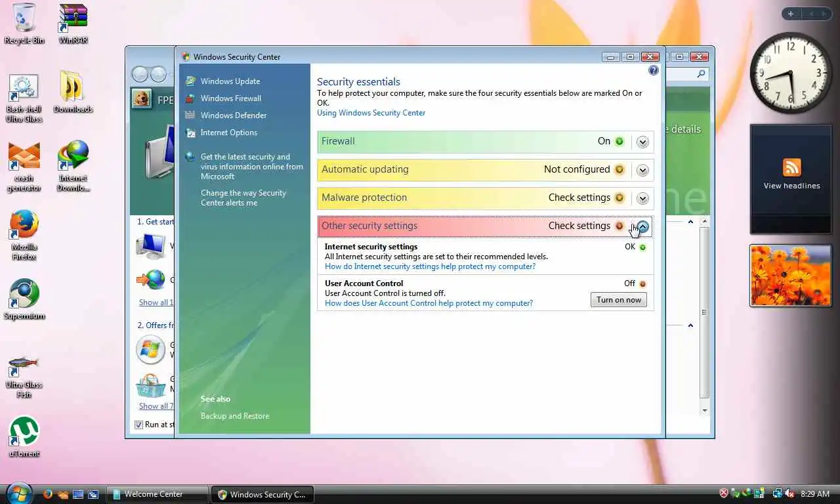Click the network connection tray icon
Screen dimensions: 840x504
click(778, 493)
